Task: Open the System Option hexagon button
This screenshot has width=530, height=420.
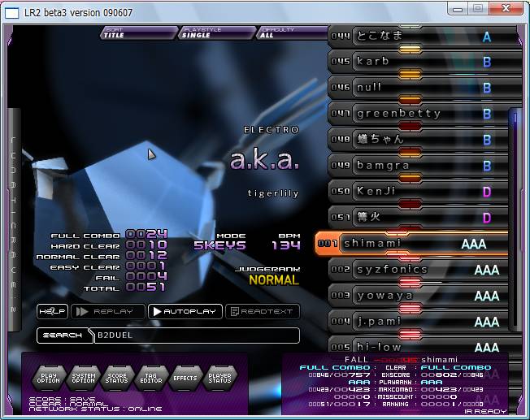Action: [x=83, y=378]
